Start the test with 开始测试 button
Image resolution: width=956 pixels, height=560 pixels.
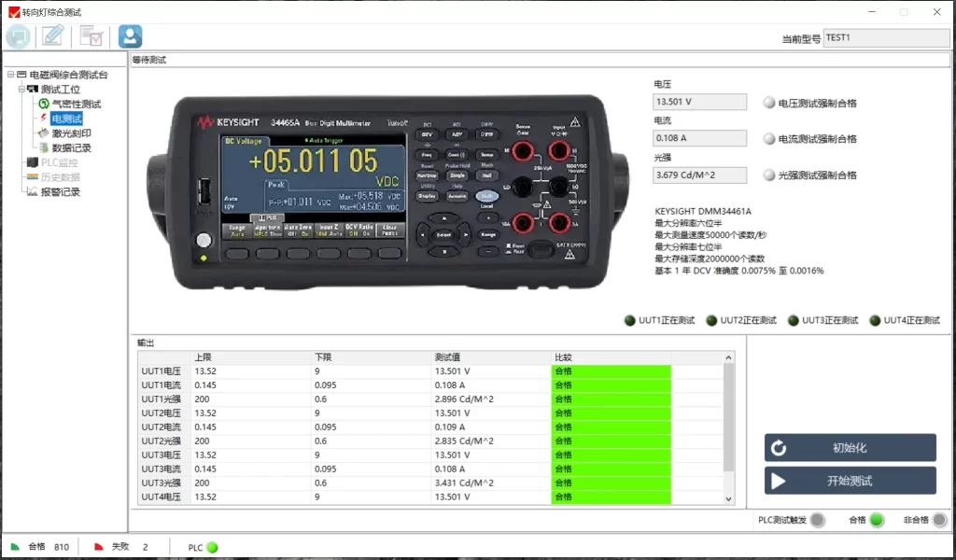point(851,481)
